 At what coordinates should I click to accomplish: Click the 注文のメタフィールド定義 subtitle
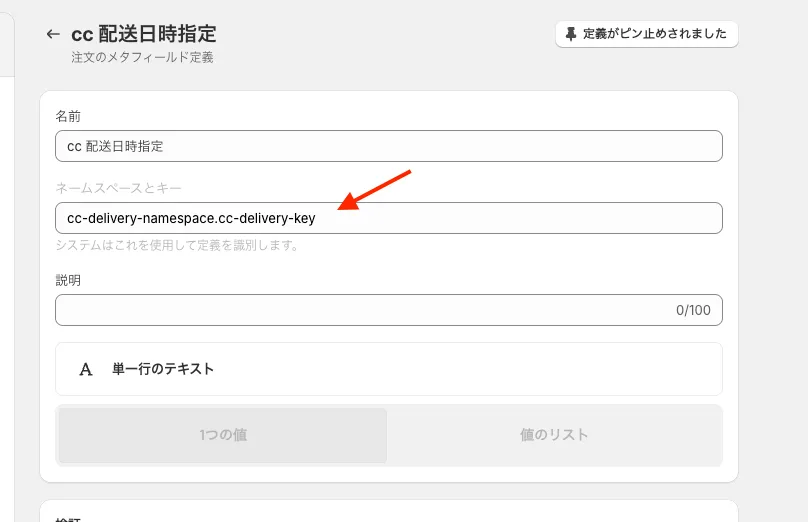pyautogui.click(x=142, y=58)
